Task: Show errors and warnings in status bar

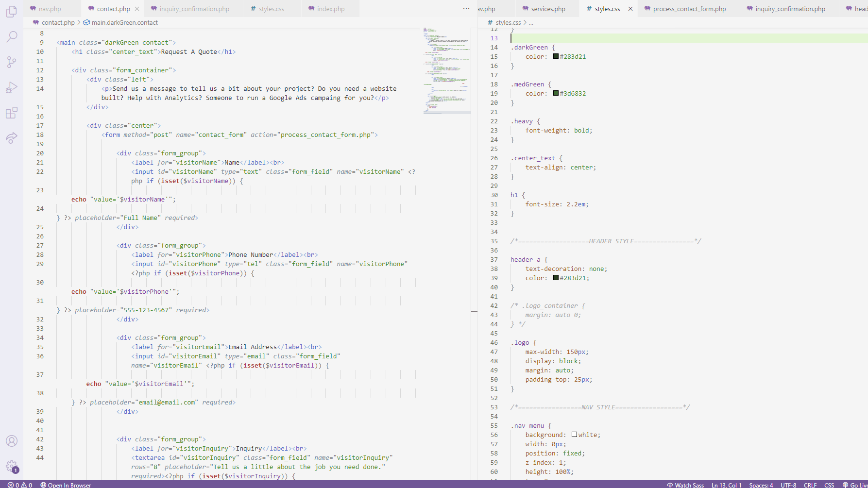Action: point(20,485)
